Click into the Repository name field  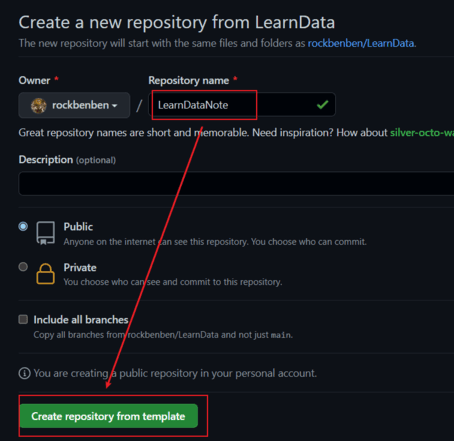click(x=242, y=105)
